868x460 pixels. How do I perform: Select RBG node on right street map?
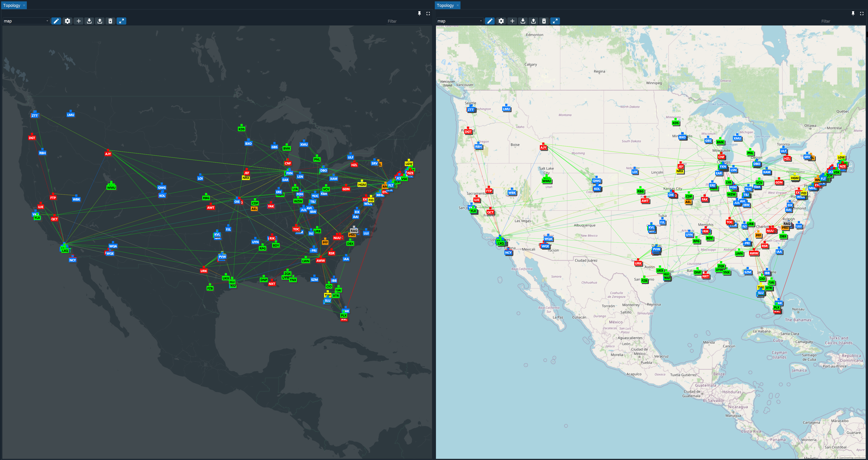(x=640, y=191)
